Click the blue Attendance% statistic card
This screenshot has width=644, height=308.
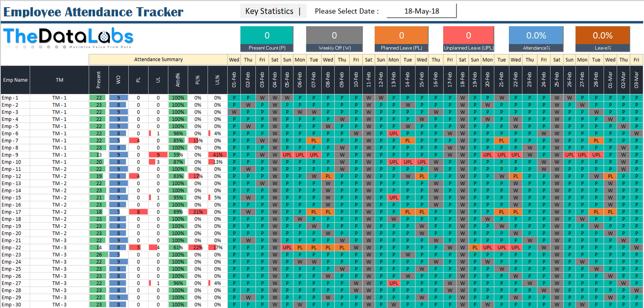click(x=536, y=39)
